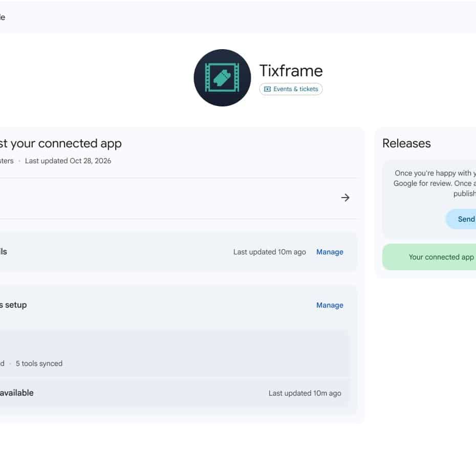Click the Tixframe app logo icon
Screen dimensions: 476x476
(x=222, y=78)
